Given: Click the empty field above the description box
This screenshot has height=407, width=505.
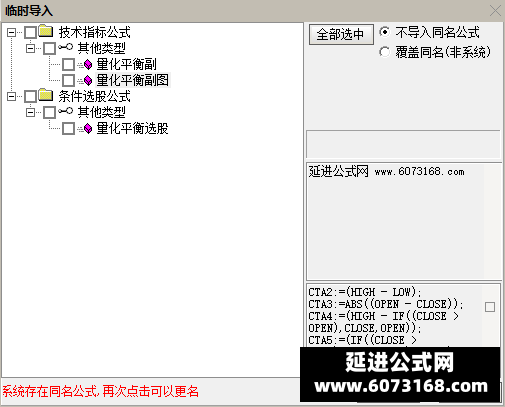Looking at the screenshot, I should click(x=403, y=144).
